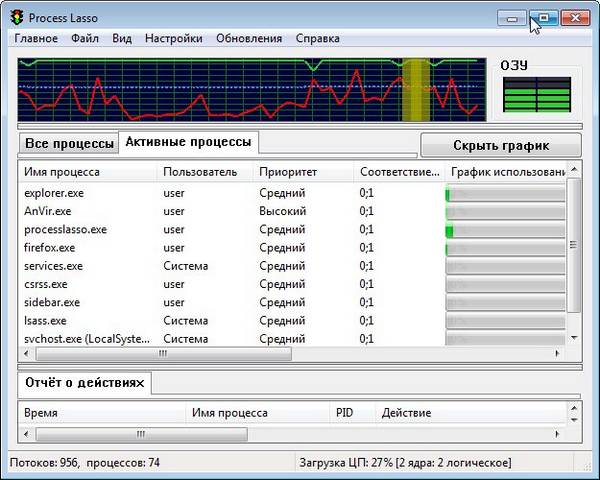Open the Обновления menu
Viewport: 600px width, 480px height.
click(x=249, y=39)
